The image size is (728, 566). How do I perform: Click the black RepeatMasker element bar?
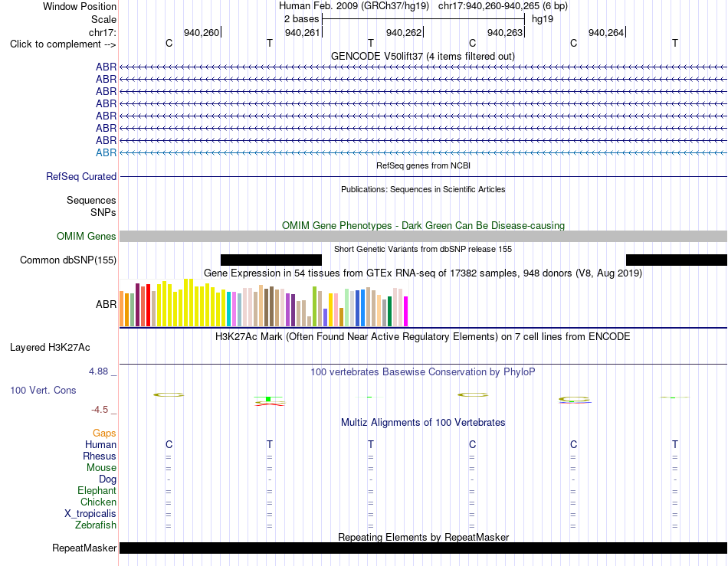point(424,548)
